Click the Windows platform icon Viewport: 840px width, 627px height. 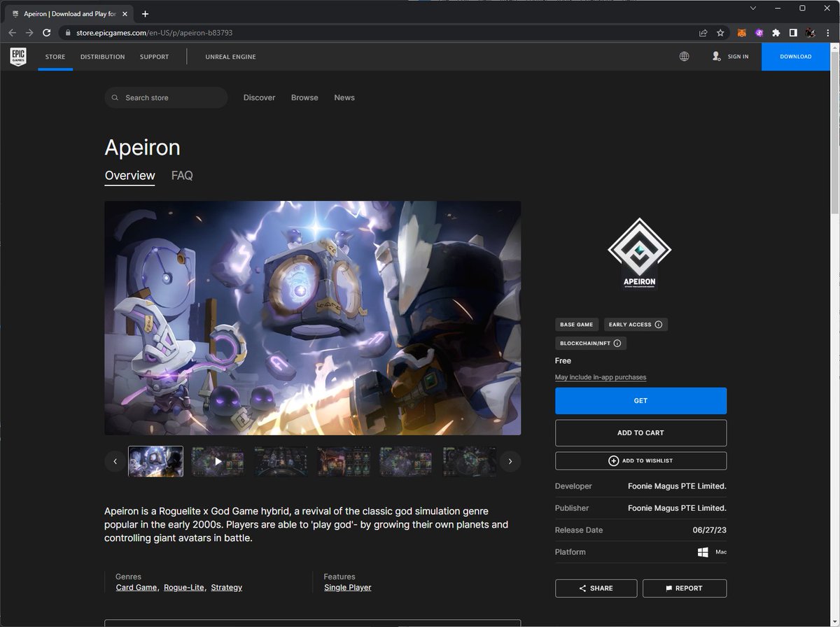pyautogui.click(x=703, y=552)
